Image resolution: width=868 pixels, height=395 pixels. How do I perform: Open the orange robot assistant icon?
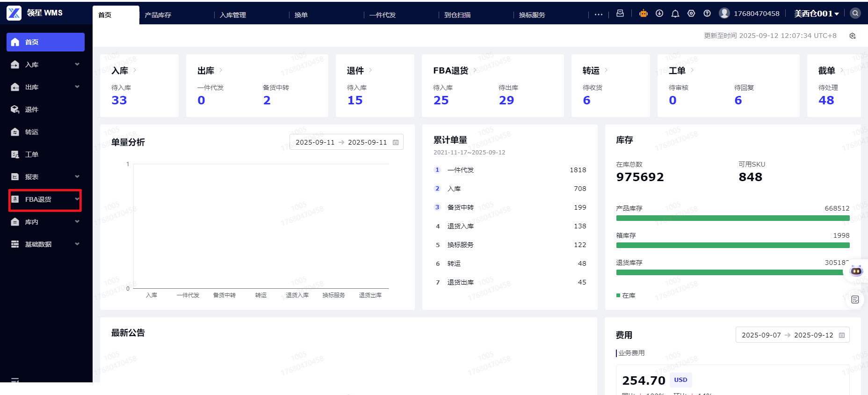click(644, 13)
